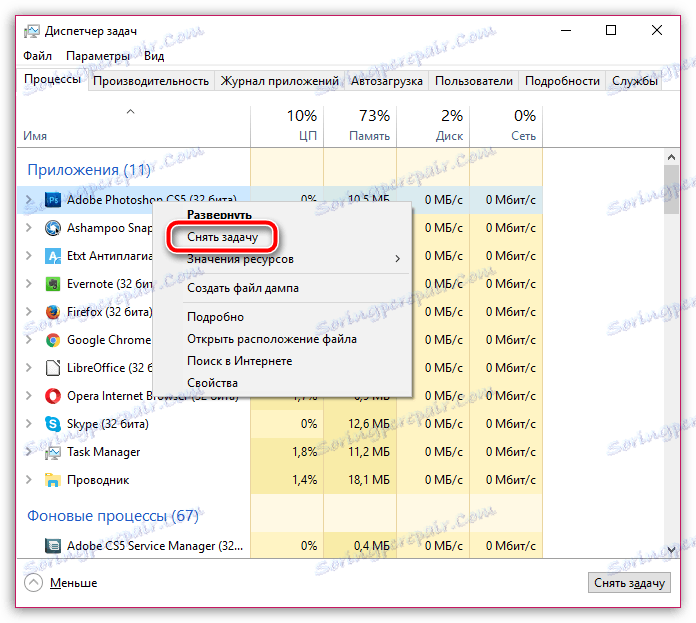This screenshot has height=623, width=696.
Task: Expand the Skype process group
Action: [x=29, y=424]
